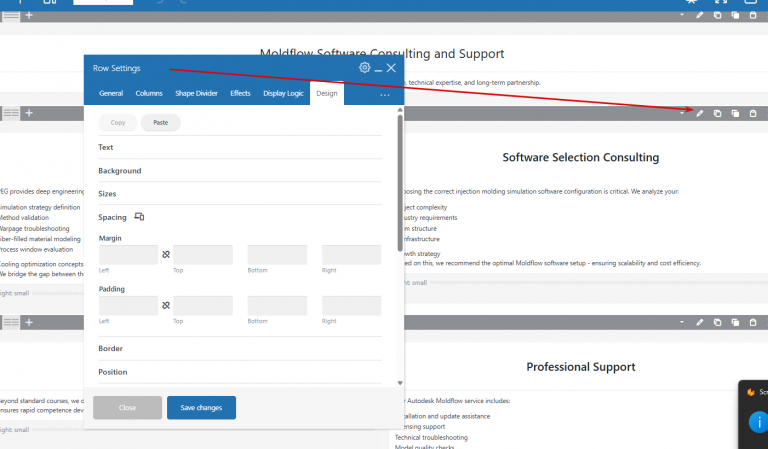Click the Software Selection Consulting heading
This screenshot has height=449, width=768.
pyautogui.click(x=580, y=157)
